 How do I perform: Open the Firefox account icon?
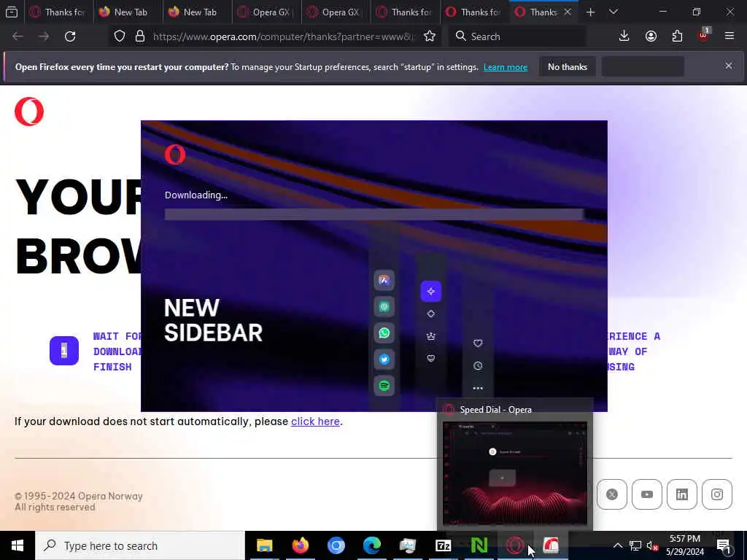click(651, 36)
